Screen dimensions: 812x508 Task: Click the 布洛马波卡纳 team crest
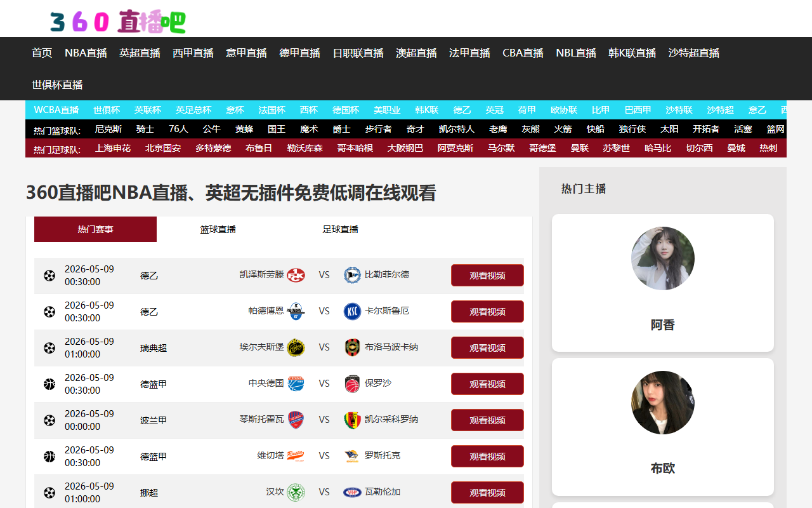tap(352, 347)
